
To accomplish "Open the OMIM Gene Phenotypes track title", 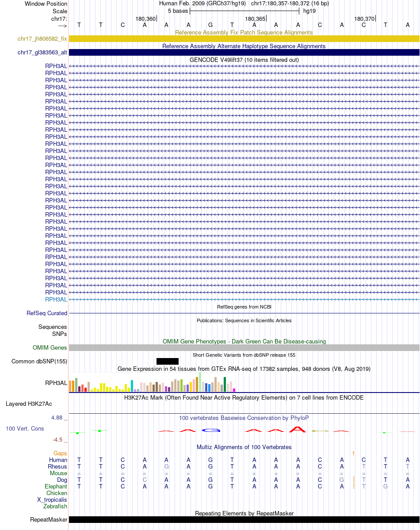I will click(244, 341).
